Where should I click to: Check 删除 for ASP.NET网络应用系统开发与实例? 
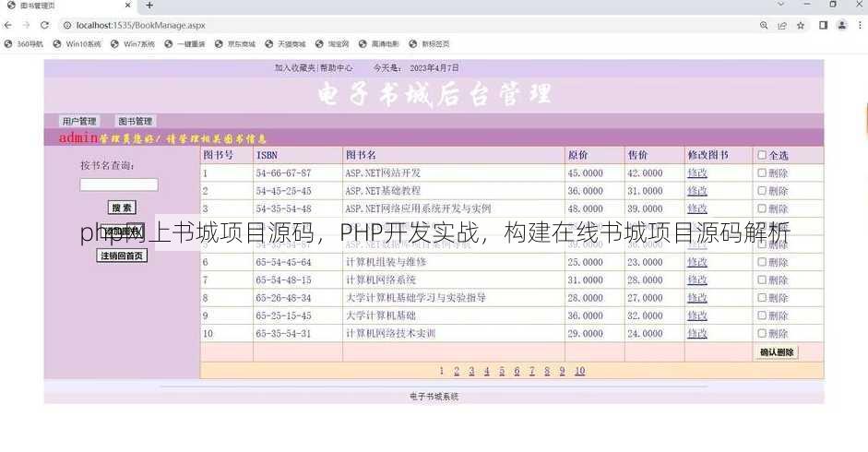point(762,208)
